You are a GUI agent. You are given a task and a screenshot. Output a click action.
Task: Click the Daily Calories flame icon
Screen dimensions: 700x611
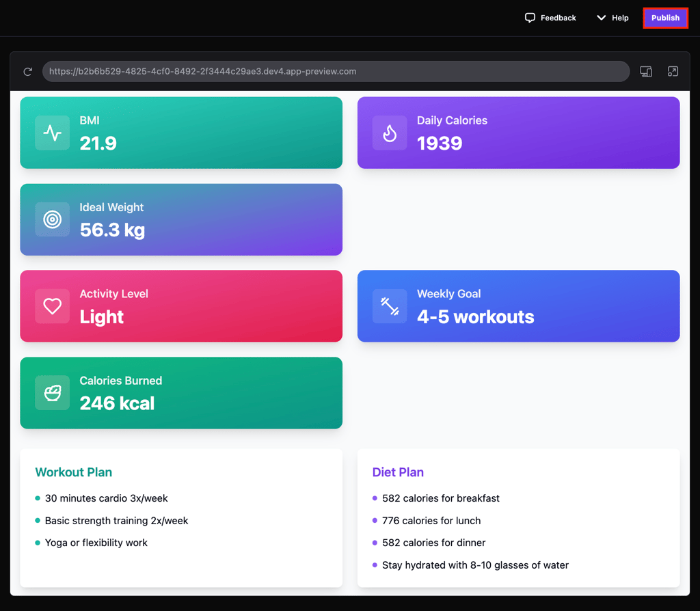pos(390,133)
